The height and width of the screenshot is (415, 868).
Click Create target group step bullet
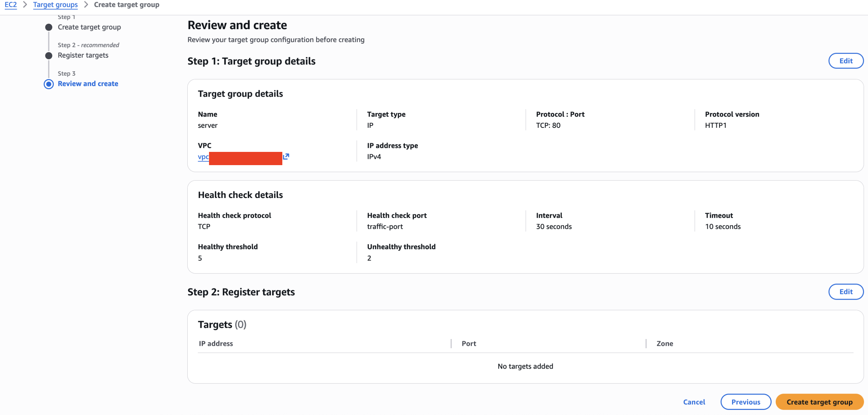[49, 27]
